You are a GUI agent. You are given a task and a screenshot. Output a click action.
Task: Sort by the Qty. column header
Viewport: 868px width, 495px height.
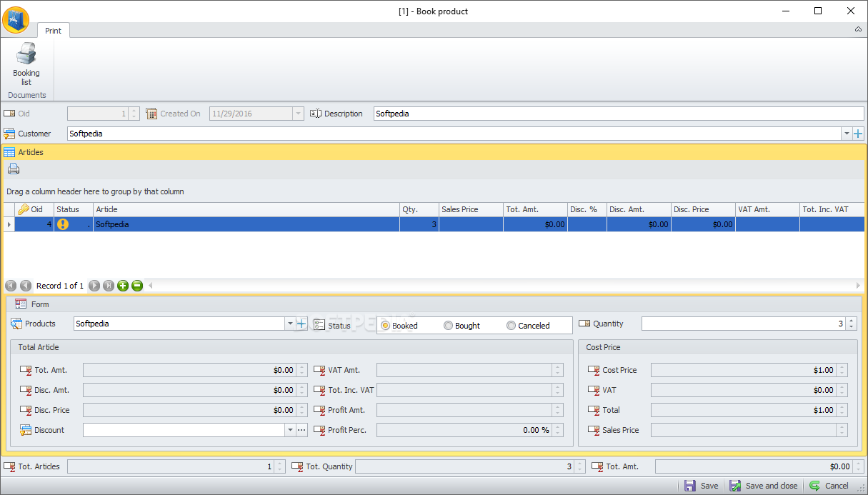419,209
